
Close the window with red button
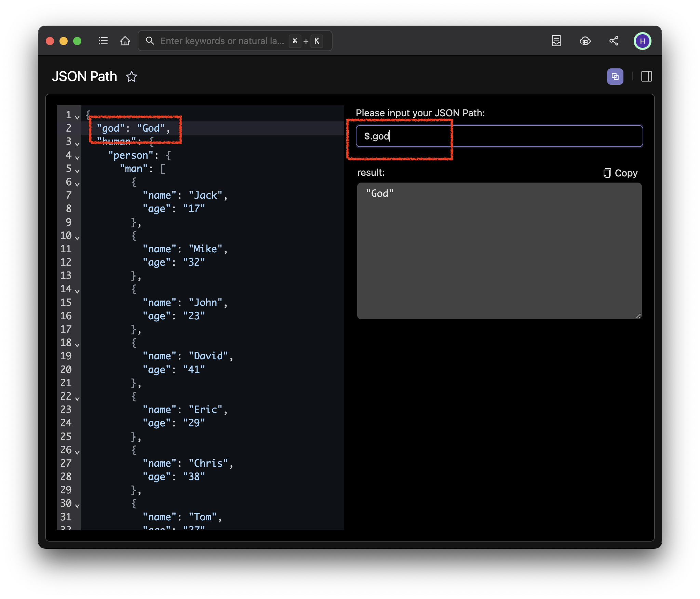click(50, 41)
